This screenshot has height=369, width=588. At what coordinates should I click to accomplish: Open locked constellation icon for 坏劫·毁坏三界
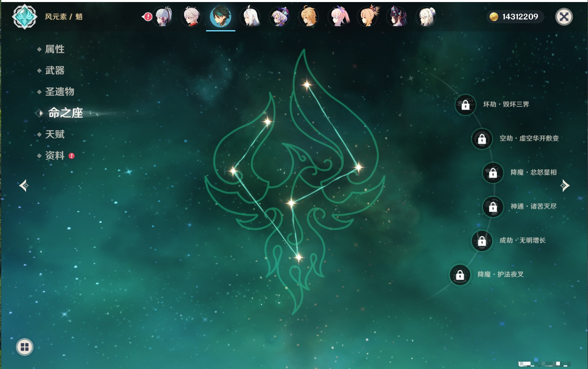click(465, 105)
